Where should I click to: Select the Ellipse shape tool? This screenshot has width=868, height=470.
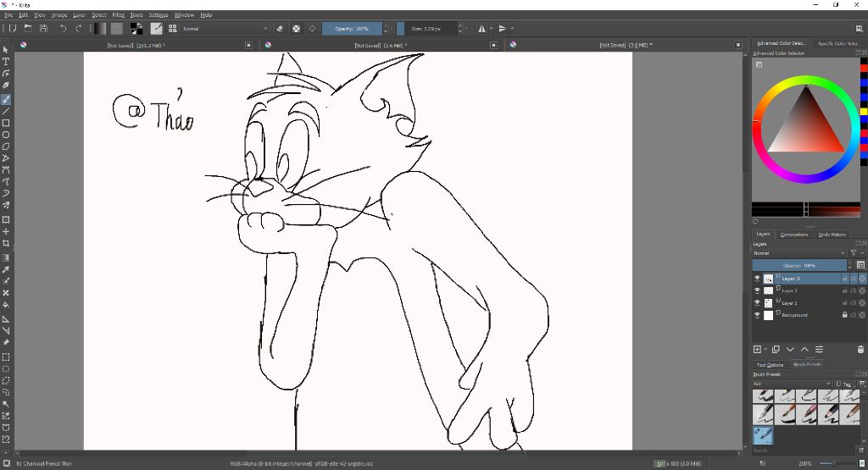pyautogui.click(x=6, y=135)
